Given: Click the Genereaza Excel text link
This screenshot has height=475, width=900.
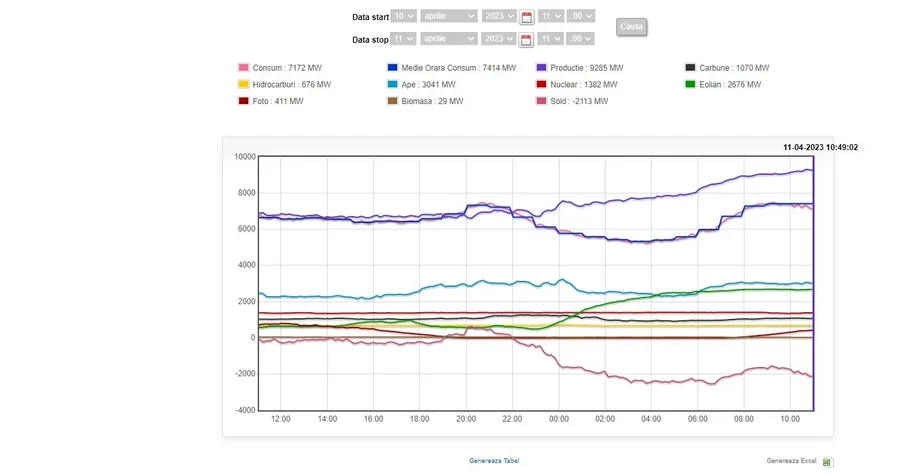Looking at the screenshot, I should tap(791, 461).
